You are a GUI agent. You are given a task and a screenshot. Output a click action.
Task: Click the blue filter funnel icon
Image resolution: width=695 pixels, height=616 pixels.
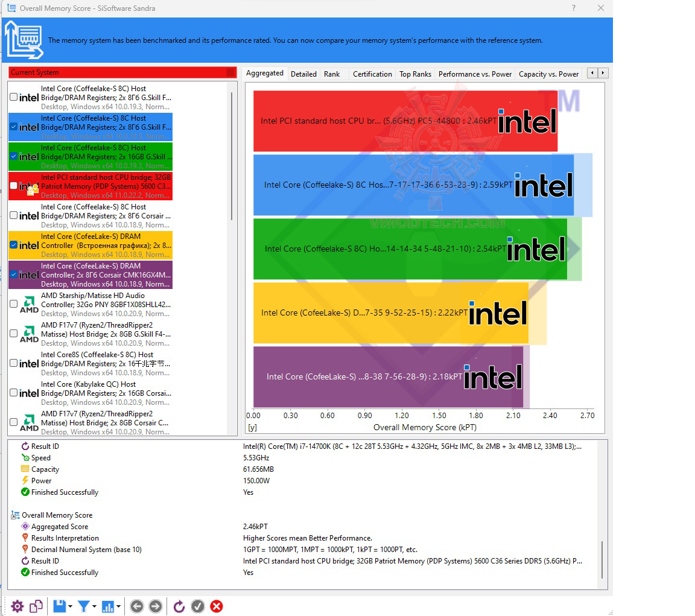click(x=83, y=606)
